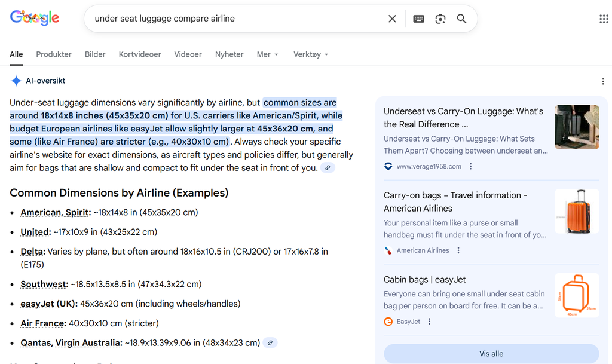Click source link icon after first paragraph
Screen dimensions: 612x364
[x=328, y=168]
